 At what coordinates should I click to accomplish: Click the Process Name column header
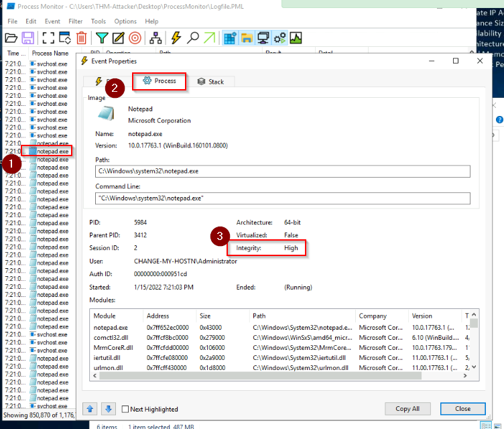[50, 53]
